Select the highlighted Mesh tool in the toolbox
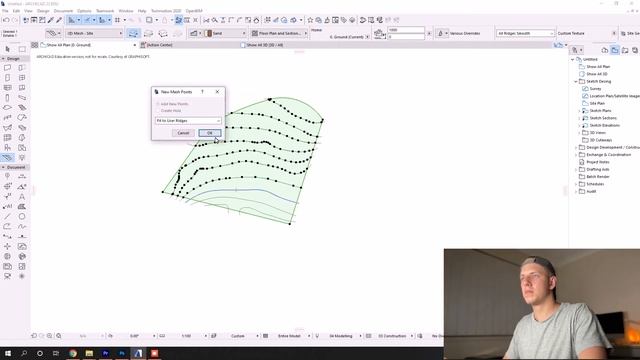Viewport: 640px width, 360px height. pos(7,158)
